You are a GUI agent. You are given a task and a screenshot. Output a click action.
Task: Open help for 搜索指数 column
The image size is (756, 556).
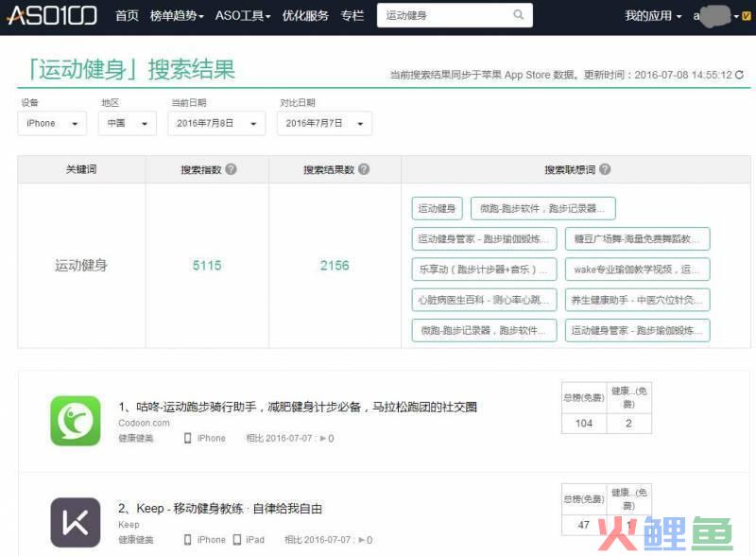[x=231, y=169]
